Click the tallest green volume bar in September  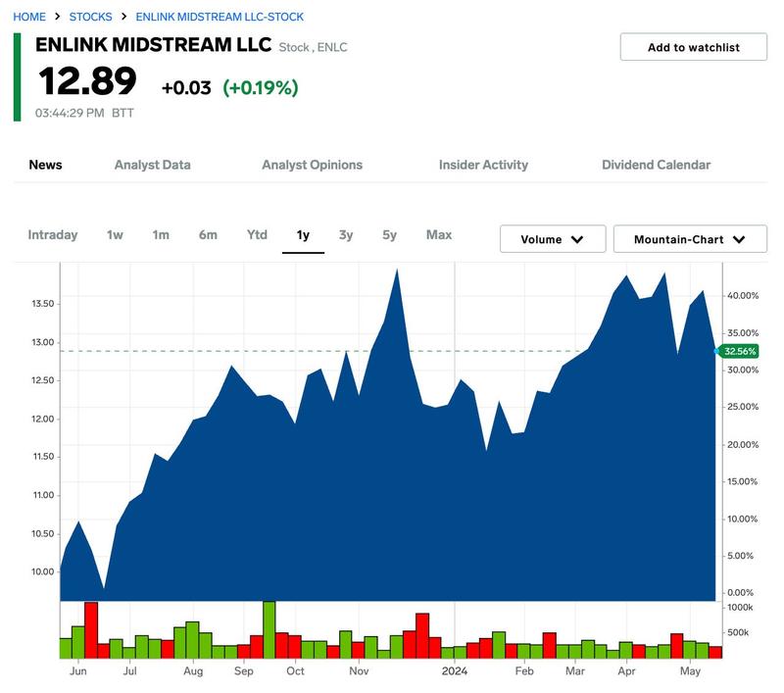coord(269,629)
